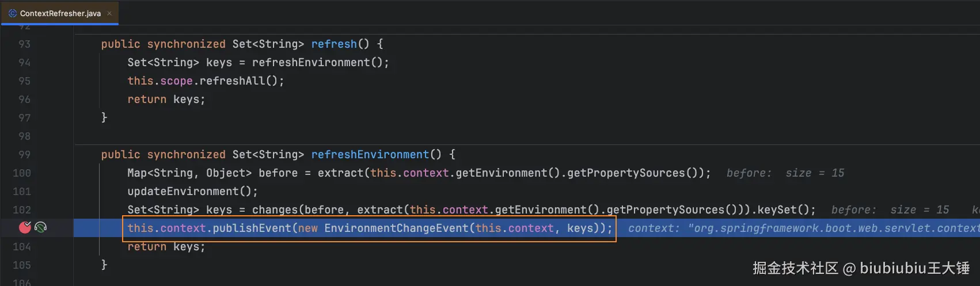Click the 'before: size = 15' hint on line 100

785,173
